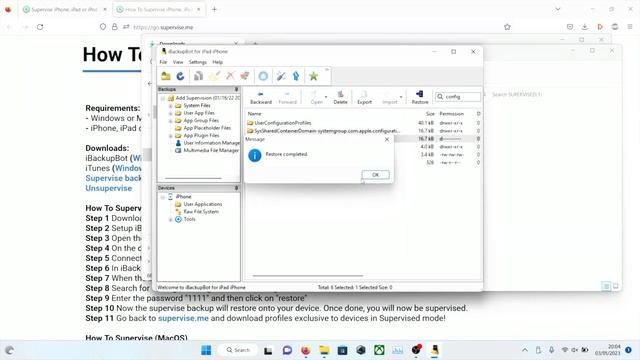
Task: Open the Xbox app from the taskbar
Action: 379,350
